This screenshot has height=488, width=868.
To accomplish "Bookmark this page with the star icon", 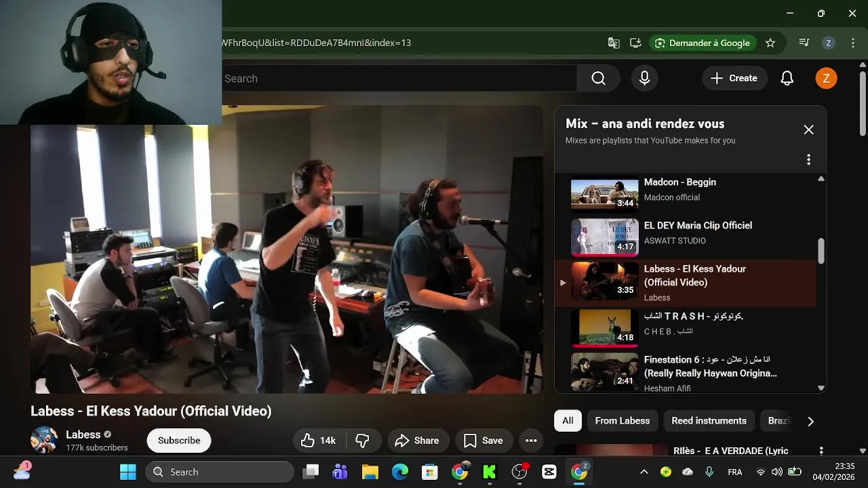I will (770, 43).
